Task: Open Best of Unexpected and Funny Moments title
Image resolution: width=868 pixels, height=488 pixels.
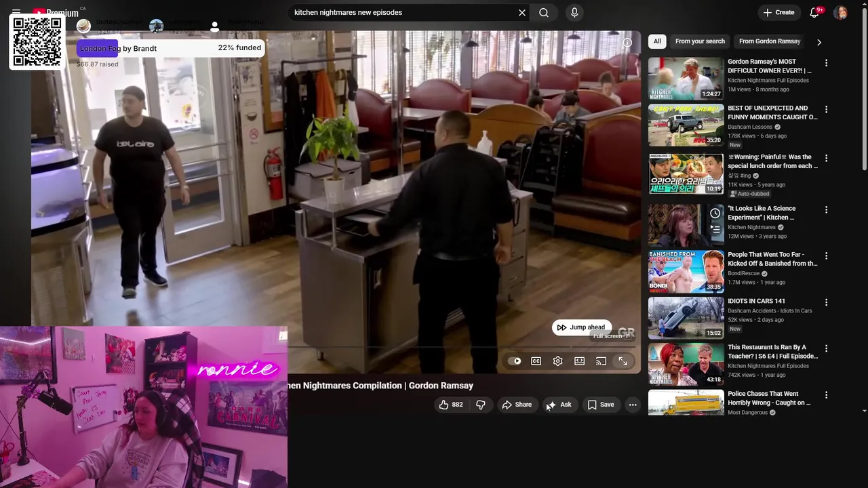Action: click(x=772, y=113)
